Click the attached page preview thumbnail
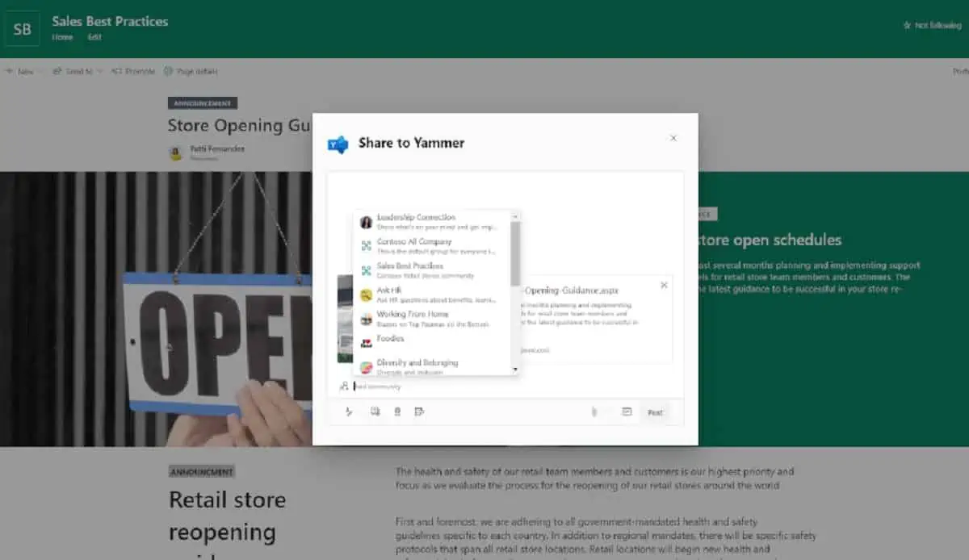 346,320
